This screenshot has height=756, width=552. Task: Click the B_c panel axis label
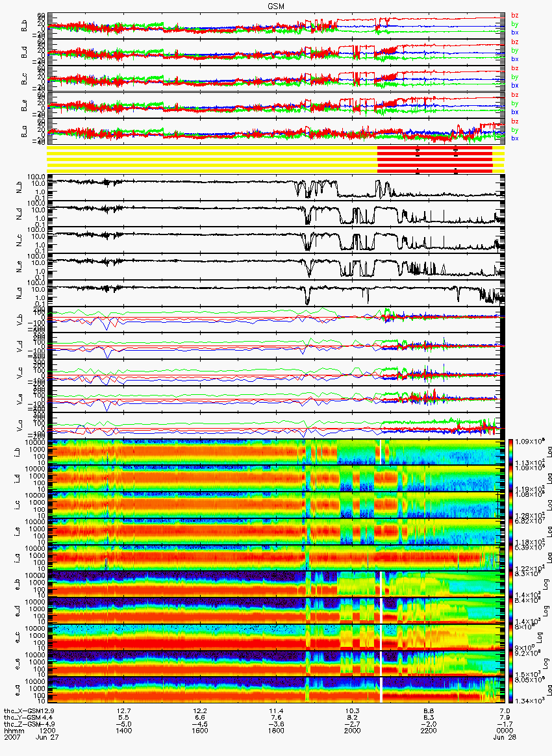pyautogui.click(x=23, y=79)
